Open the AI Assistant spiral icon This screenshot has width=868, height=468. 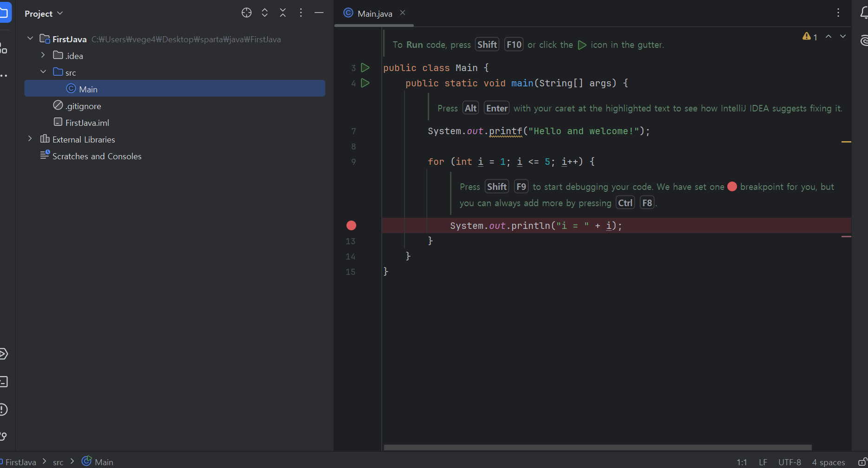[x=864, y=40]
